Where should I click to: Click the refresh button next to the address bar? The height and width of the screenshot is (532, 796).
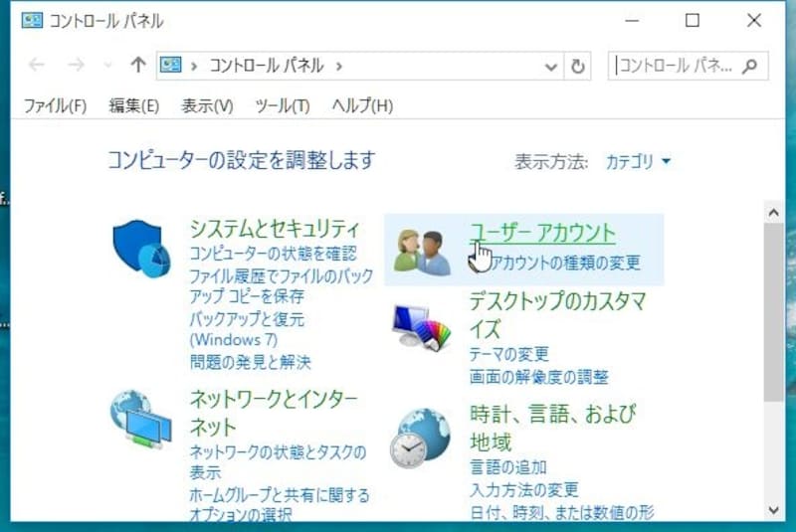(578, 66)
